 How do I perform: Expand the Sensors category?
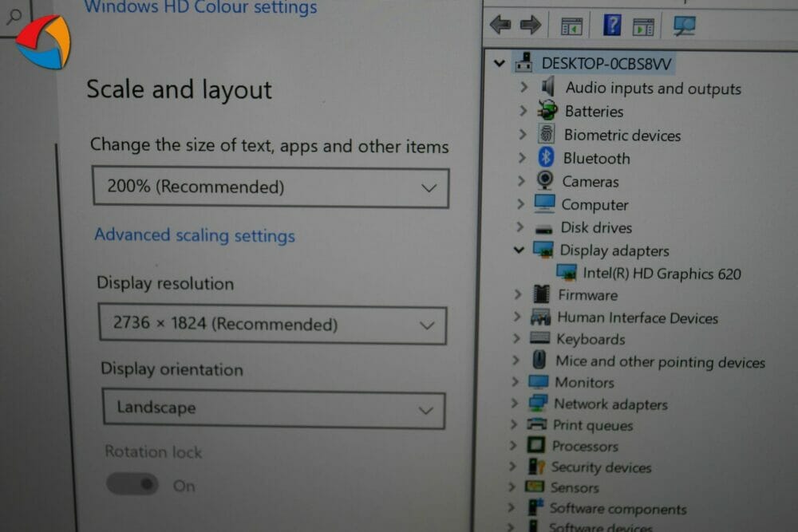pos(512,487)
